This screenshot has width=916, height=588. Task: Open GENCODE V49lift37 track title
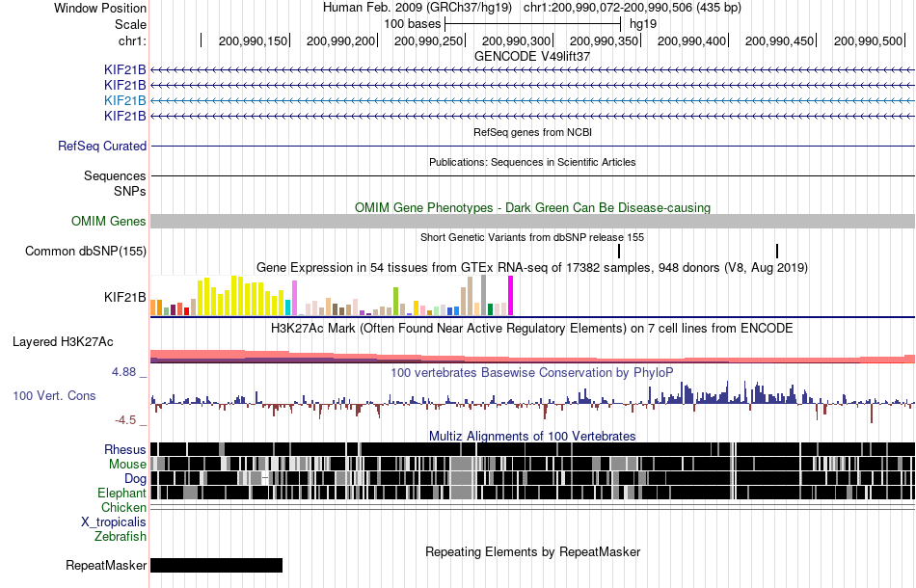[x=532, y=57]
